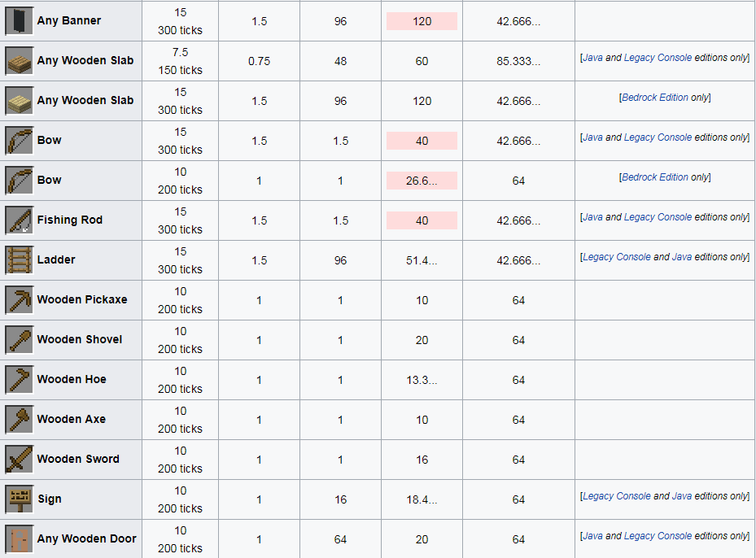The width and height of the screenshot is (756, 558).
Task: Click the Banner item icon
Action: [x=19, y=20]
